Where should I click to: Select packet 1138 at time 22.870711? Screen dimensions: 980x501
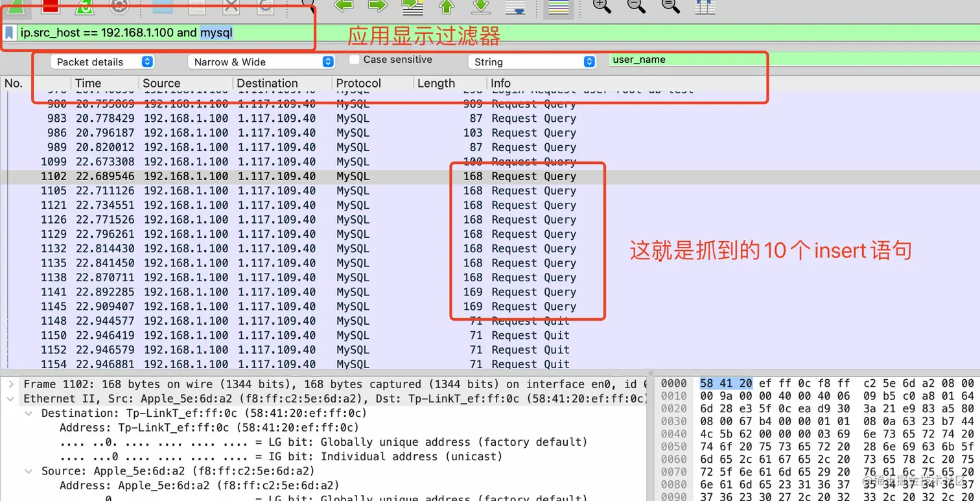click(490, 277)
